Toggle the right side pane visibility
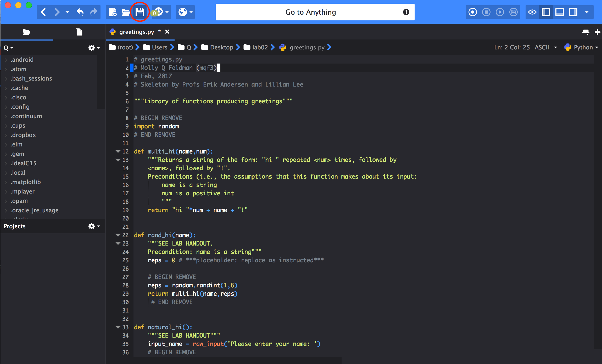The image size is (602, 364). tap(573, 12)
